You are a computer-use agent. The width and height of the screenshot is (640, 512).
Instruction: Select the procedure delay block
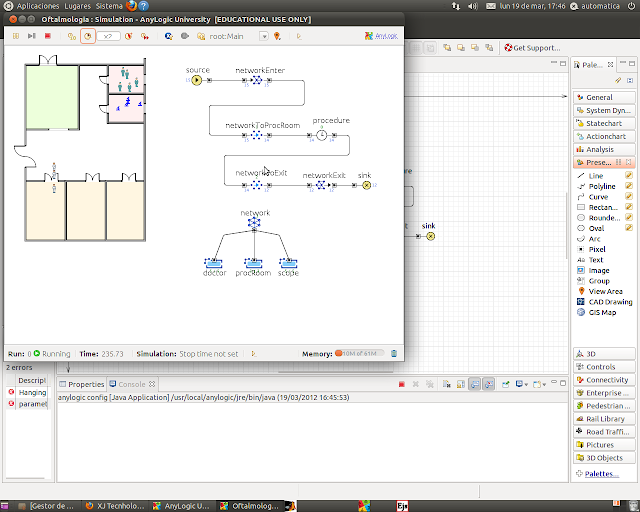click(x=322, y=135)
